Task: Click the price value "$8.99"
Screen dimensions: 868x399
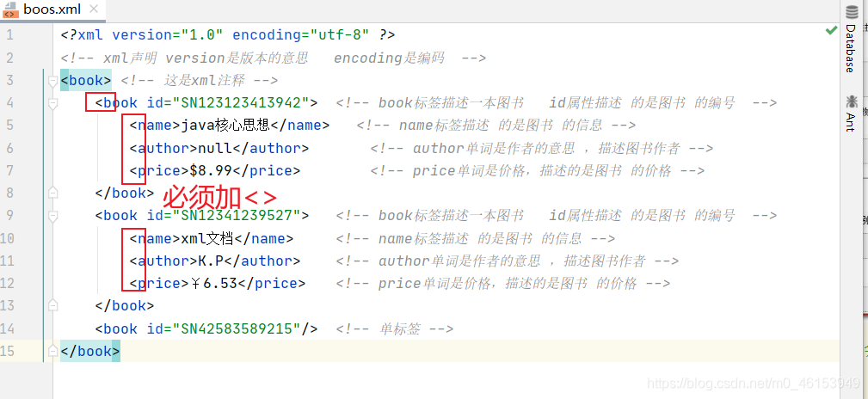Action: click(211, 170)
